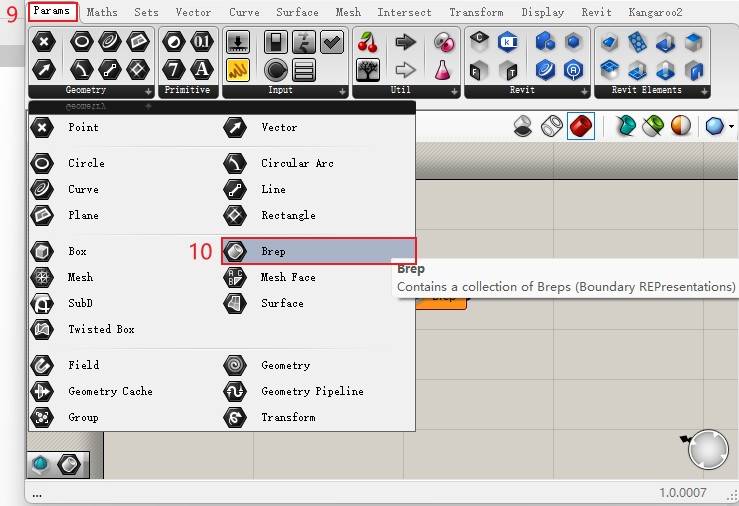Switch to the Intersect tab

click(x=404, y=12)
